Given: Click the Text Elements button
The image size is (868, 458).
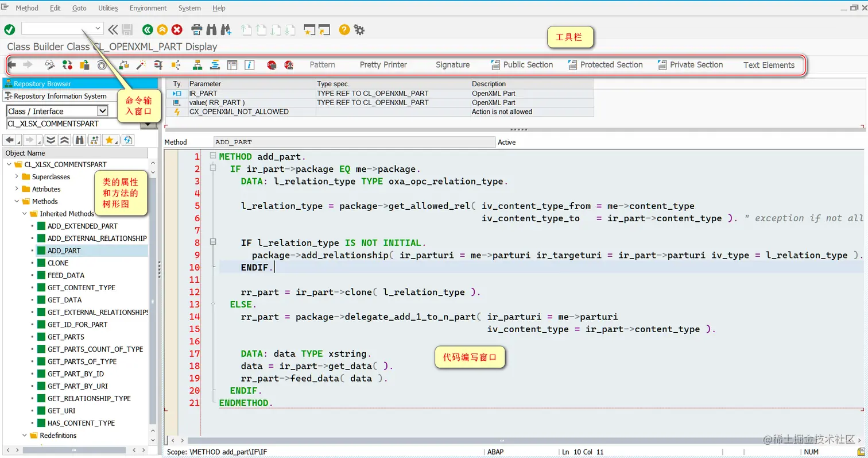Looking at the screenshot, I should (x=769, y=65).
